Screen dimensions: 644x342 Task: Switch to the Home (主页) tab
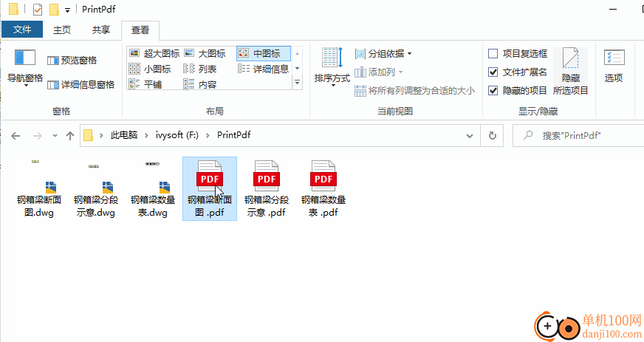(62, 30)
